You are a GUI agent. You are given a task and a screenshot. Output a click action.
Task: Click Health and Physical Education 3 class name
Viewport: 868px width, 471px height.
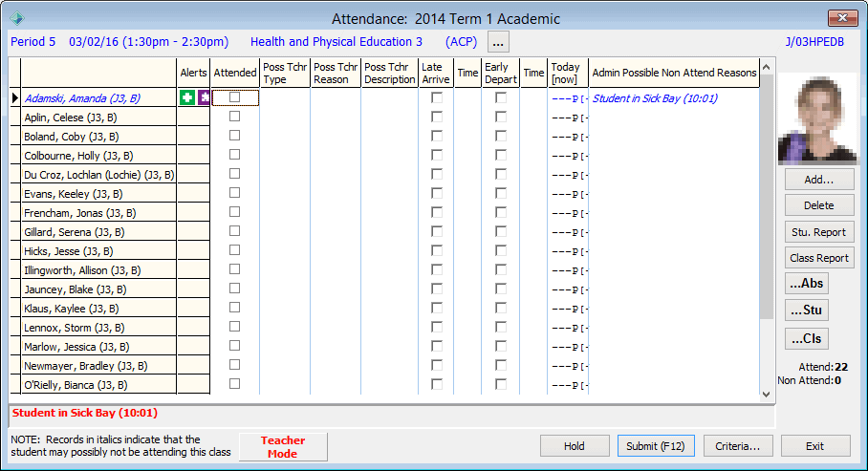(336, 41)
